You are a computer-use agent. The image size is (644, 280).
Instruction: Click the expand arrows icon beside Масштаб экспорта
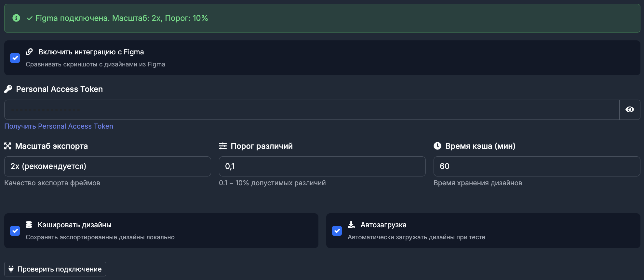pos(8,146)
